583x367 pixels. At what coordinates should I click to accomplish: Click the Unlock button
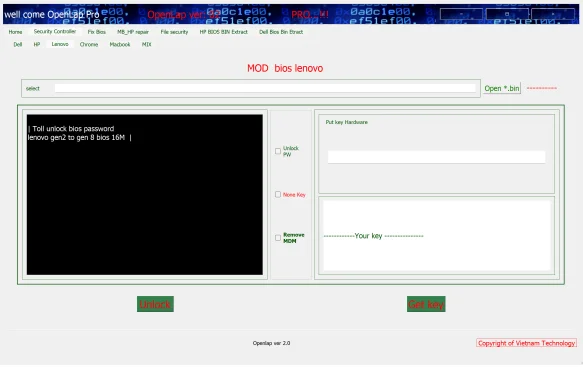coord(155,304)
